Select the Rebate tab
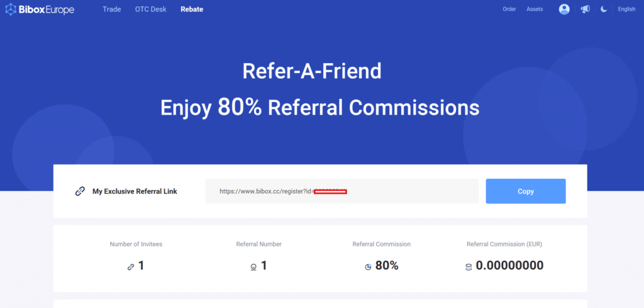The image size is (644, 308). click(192, 9)
